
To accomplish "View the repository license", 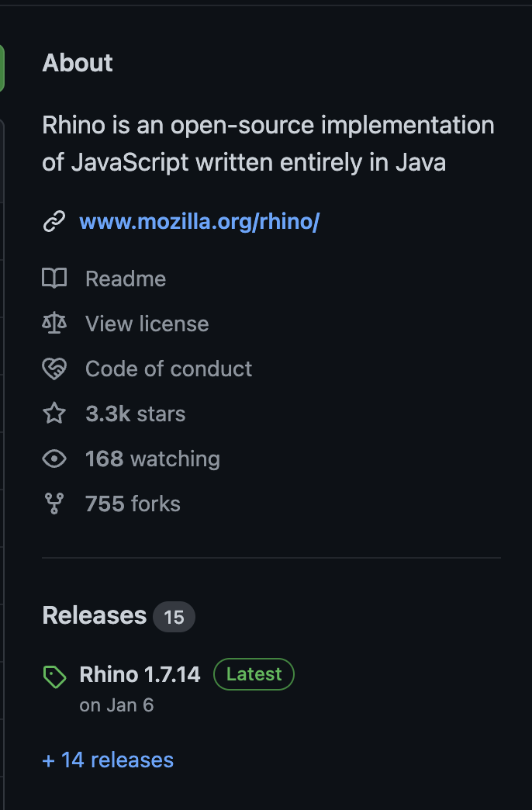I will click(x=147, y=324).
